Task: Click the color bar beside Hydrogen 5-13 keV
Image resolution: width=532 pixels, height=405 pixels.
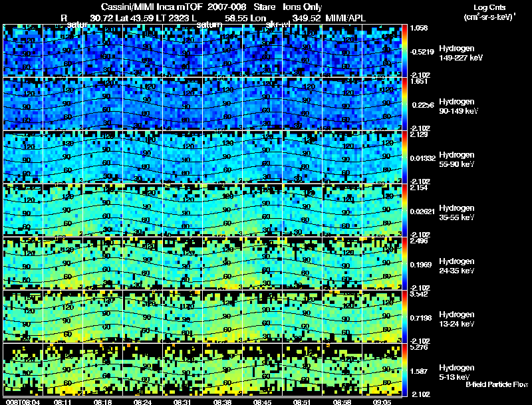Action: click(404, 370)
